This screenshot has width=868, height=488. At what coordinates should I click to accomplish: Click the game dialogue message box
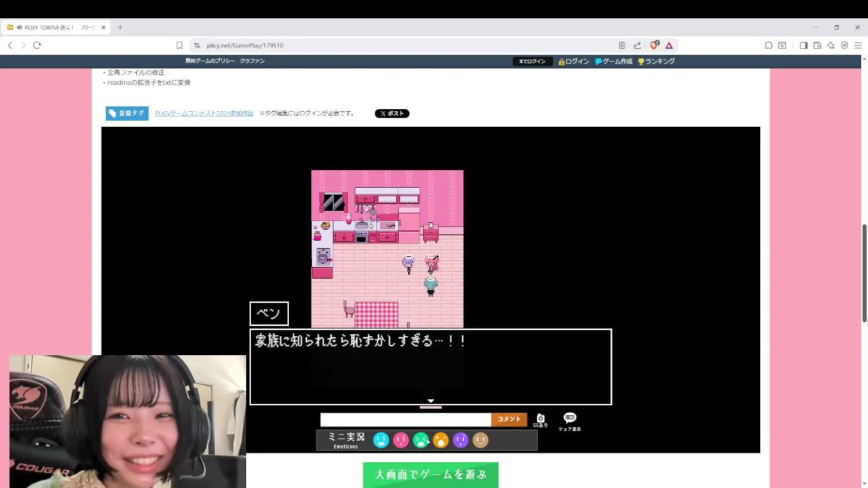(x=431, y=367)
